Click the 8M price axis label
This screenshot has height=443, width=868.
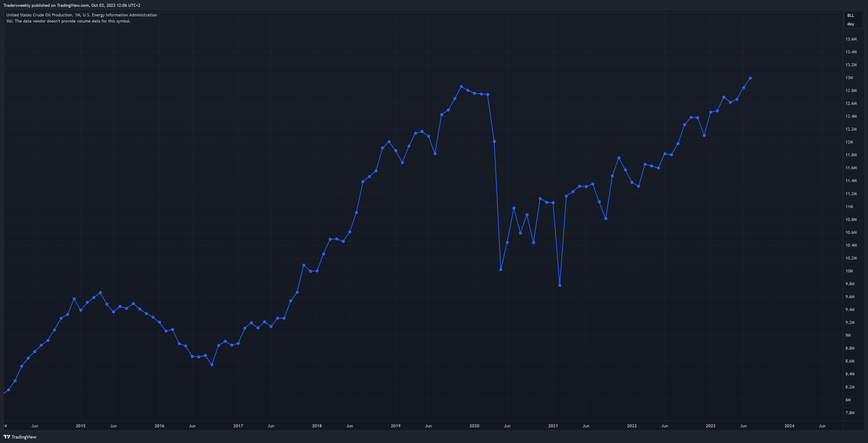coord(848,400)
